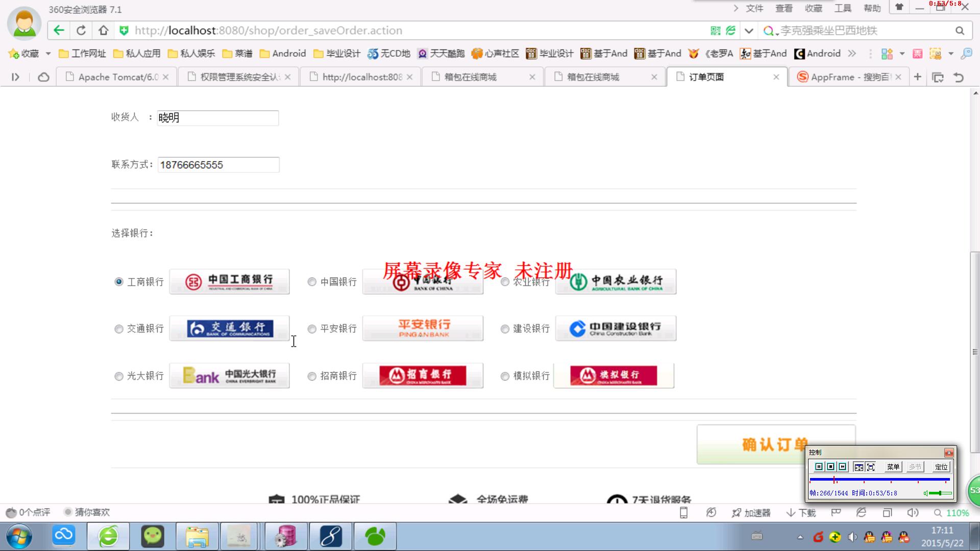Open a new tab with plus icon

point(918,77)
